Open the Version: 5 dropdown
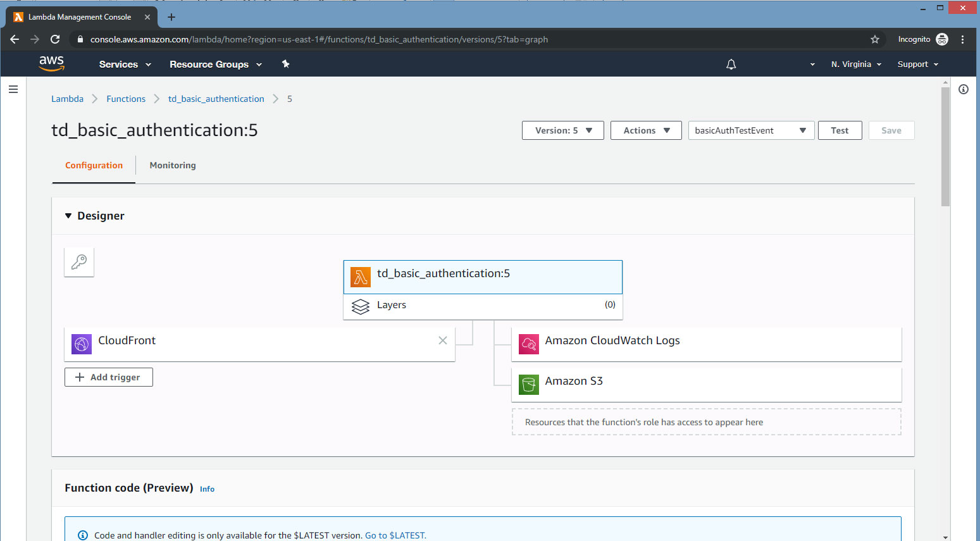Viewport: 980px width, 541px height. point(563,130)
